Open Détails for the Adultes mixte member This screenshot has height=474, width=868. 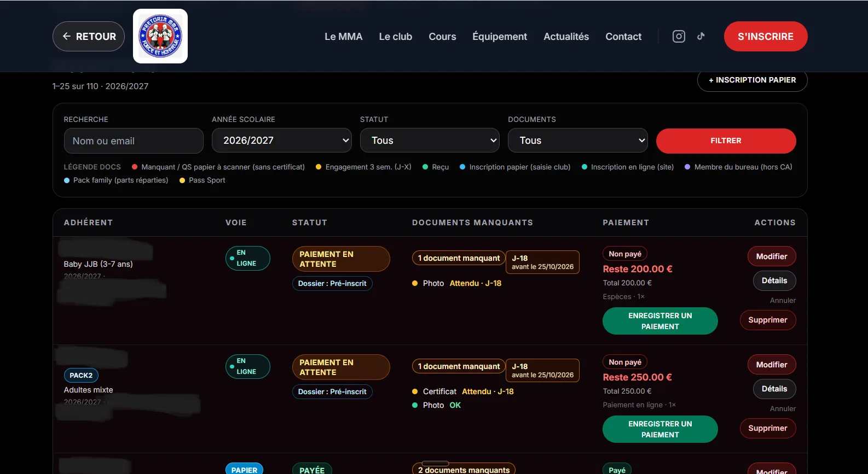tap(774, 389)
